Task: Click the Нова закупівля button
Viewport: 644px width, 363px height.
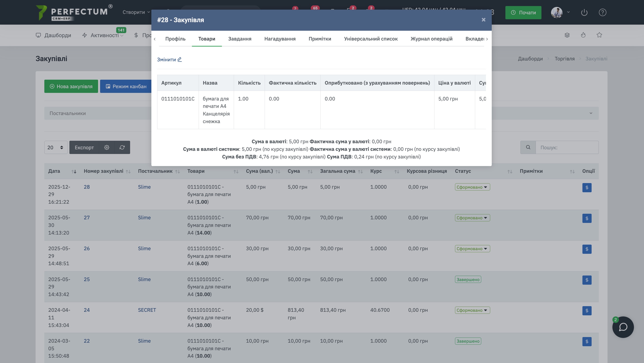Action: [x=71, y=86]
